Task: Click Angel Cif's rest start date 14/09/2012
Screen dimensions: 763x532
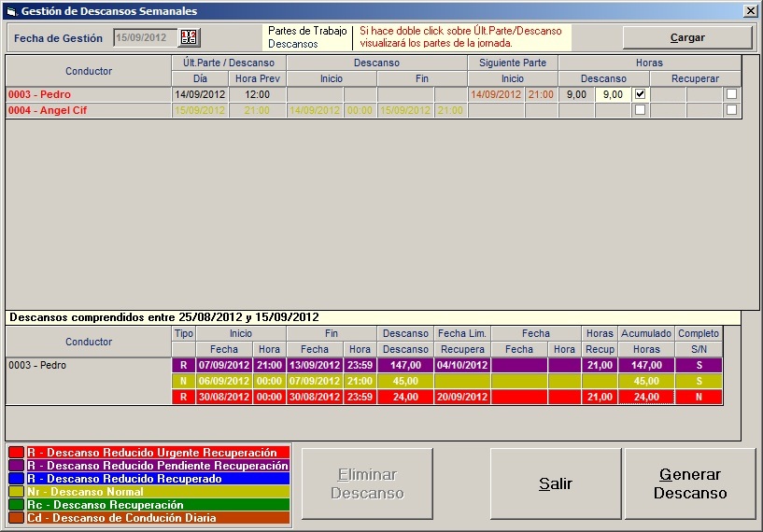Action: 315,110
